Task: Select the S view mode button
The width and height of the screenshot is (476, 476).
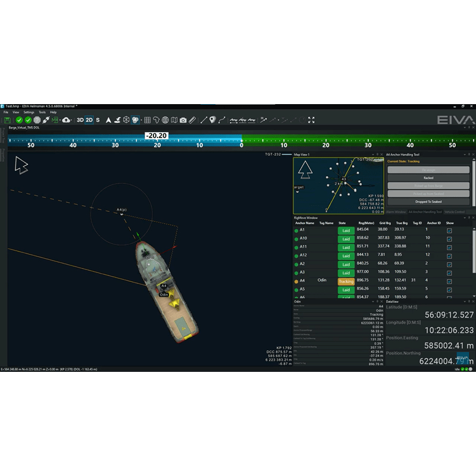Action: click(x=98, y=120)
